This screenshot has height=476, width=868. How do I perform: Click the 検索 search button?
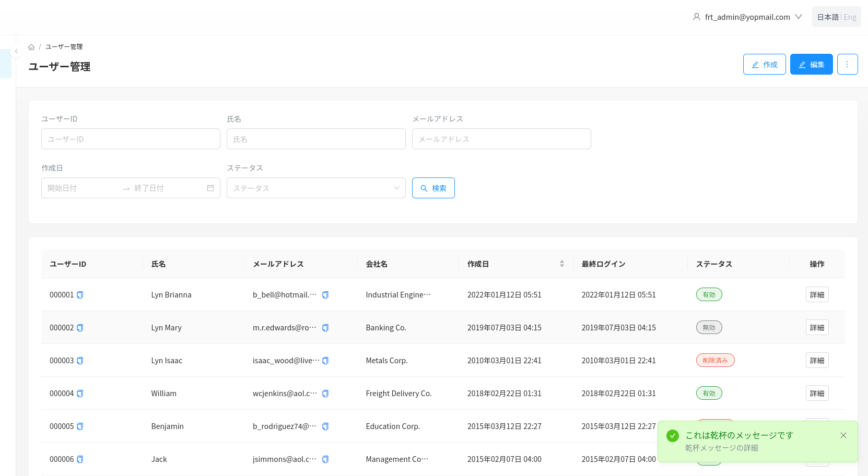point(433,188)
